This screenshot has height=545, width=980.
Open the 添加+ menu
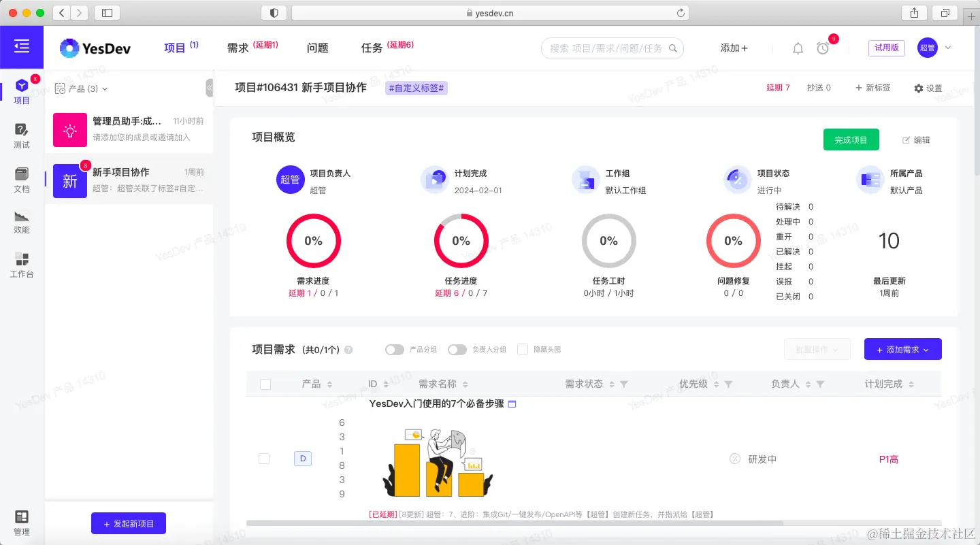734,48
